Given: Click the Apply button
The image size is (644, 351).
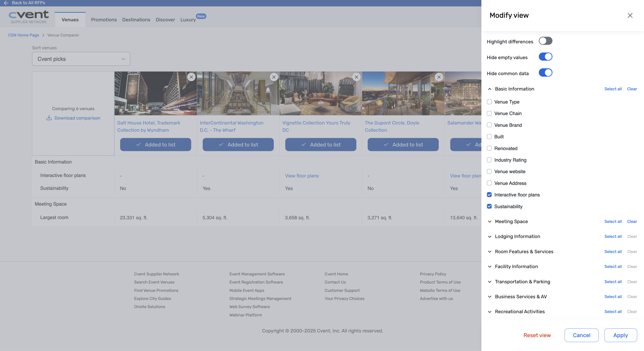Looking at the screenshot, I should 620,335.
